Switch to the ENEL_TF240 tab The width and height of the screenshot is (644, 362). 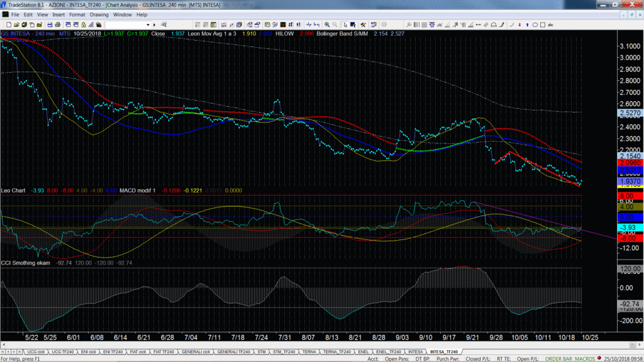(x=389, y=352)
